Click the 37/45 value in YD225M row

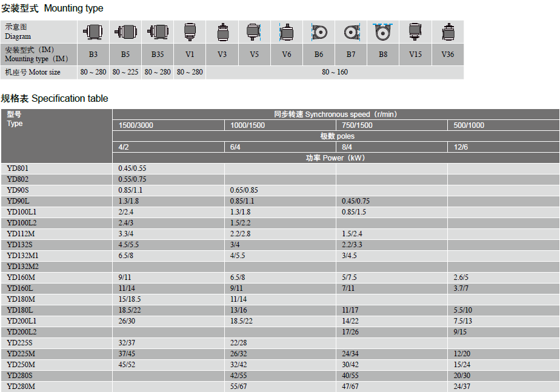pyautogui.click(x=127, y=354)
